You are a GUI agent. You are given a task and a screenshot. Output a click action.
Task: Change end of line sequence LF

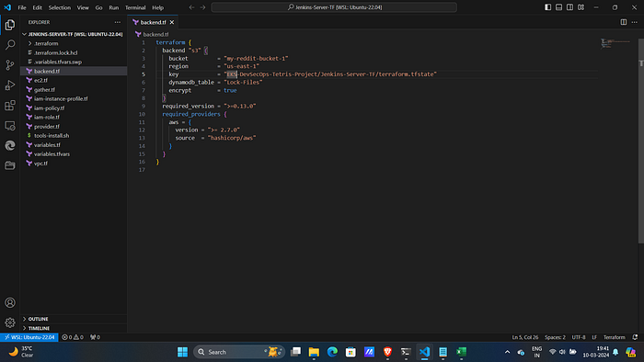[594, 337]
